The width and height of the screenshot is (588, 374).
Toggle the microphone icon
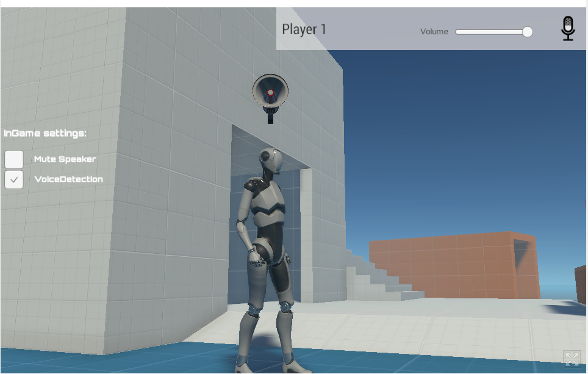[x=568, y=28]
